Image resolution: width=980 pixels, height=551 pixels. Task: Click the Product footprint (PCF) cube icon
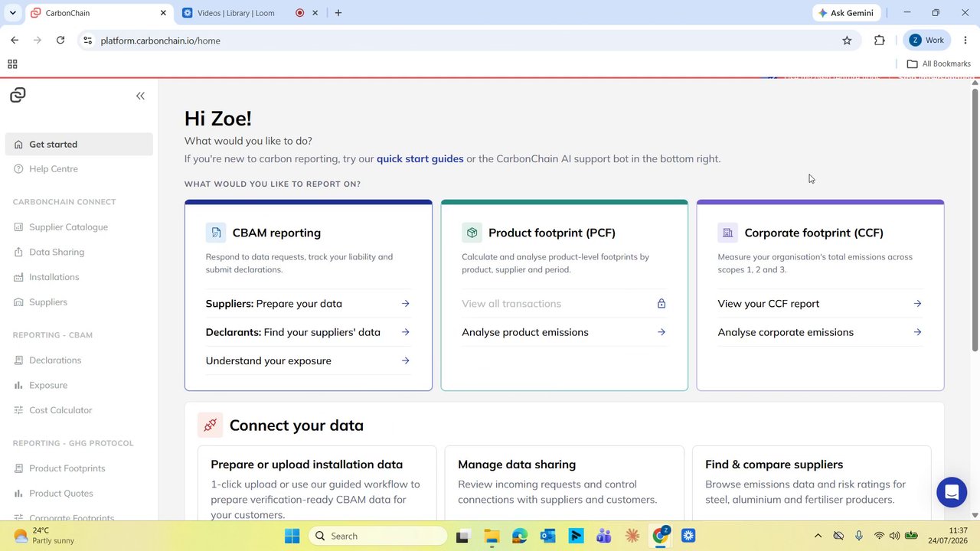click(x=472, y=233)
